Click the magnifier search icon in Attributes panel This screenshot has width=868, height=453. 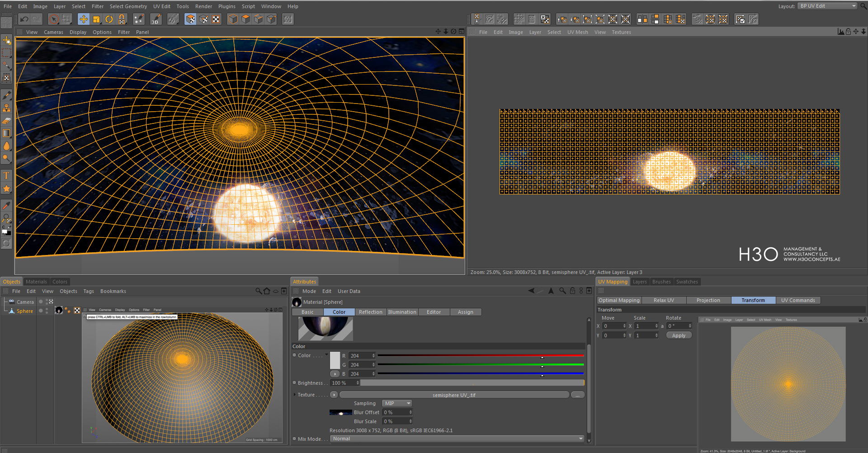(x=562, y=291)
